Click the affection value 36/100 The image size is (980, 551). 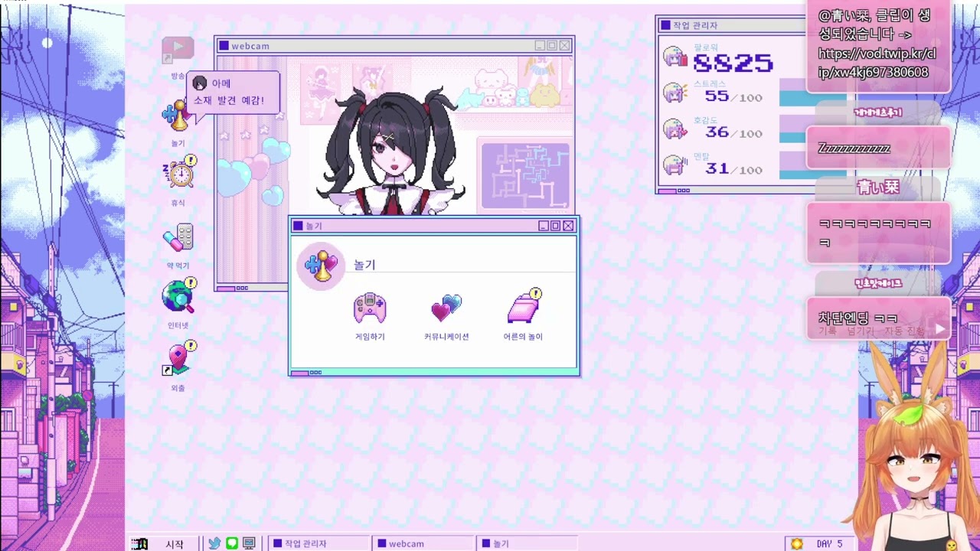pyautogui.click(x=733, y=132)
